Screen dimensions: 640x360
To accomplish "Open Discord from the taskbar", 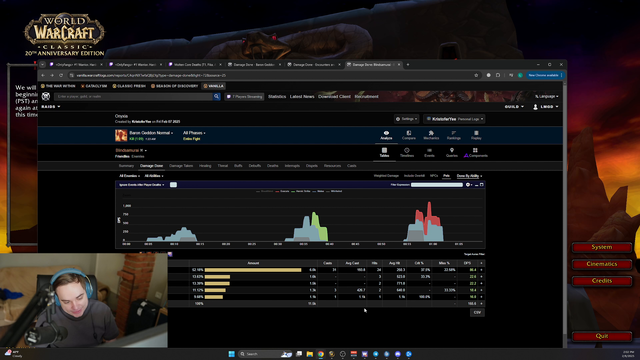I will 398,354.
